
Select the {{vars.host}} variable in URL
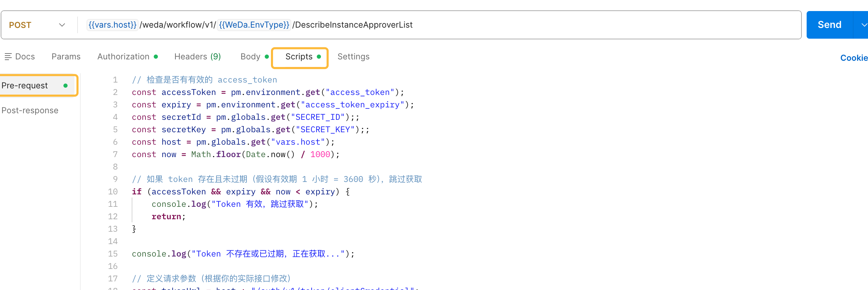112,25
